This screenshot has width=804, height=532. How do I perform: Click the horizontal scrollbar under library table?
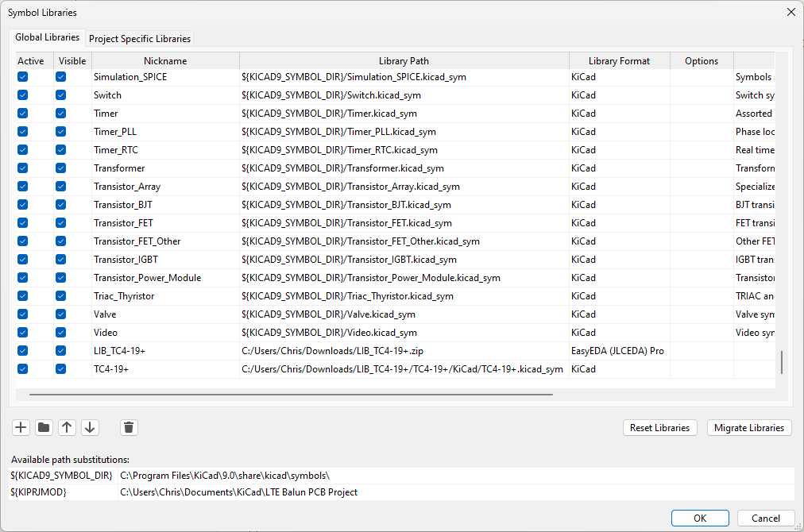pyautogui.click(x=292, y=395)
